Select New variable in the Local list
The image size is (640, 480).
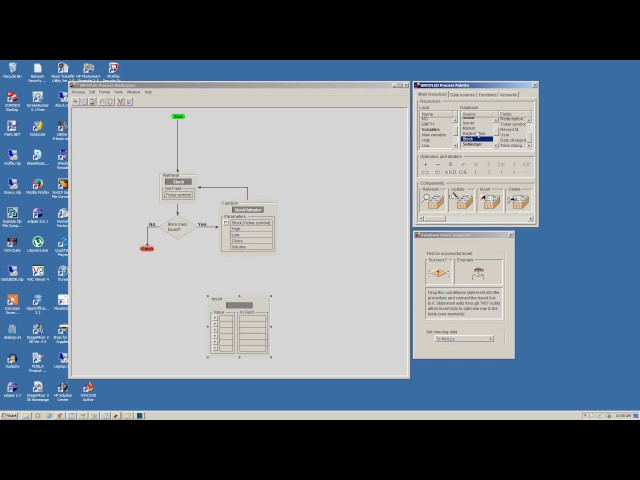point(433,135)
